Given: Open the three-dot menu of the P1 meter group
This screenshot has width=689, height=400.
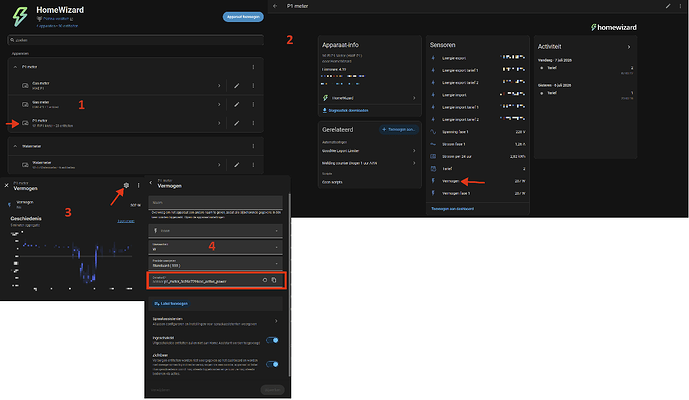Looking at the screenshot, I should 253,67.
